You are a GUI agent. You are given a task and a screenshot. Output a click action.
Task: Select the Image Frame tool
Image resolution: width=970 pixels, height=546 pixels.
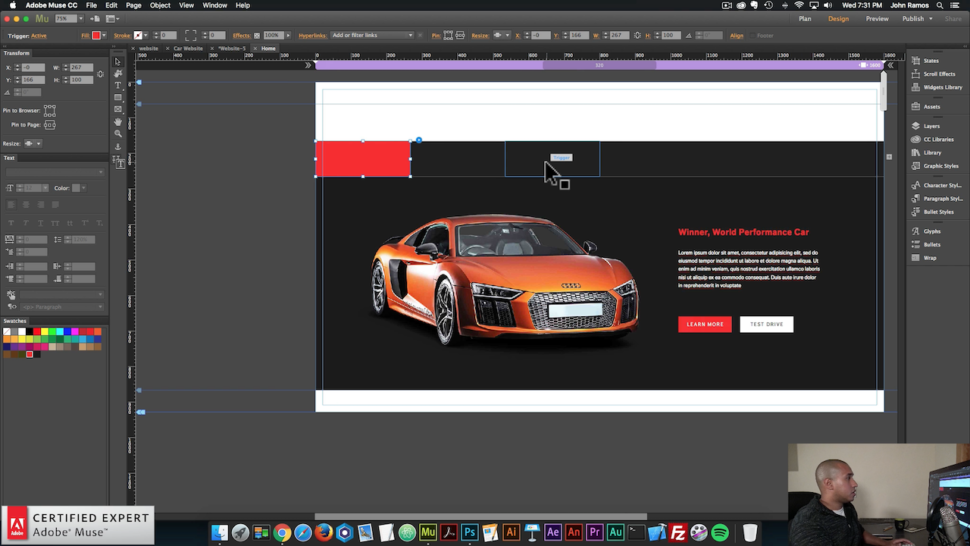coord(118,109)
